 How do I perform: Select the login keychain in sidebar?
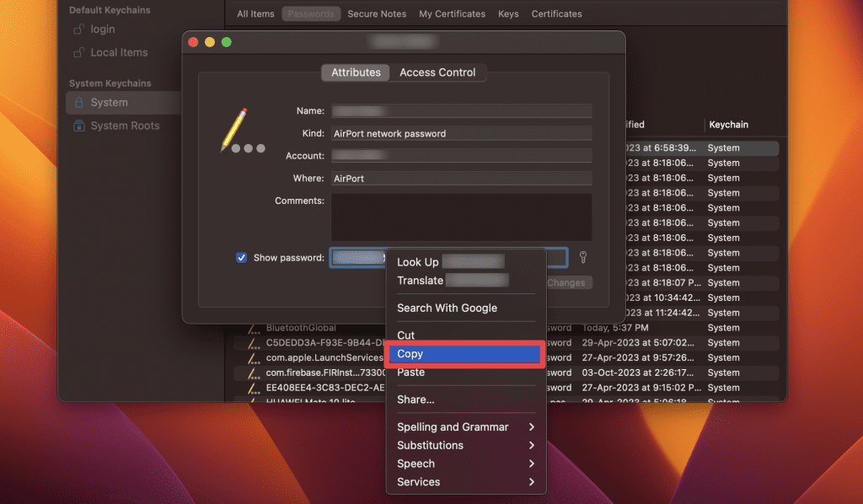[102, 29]
